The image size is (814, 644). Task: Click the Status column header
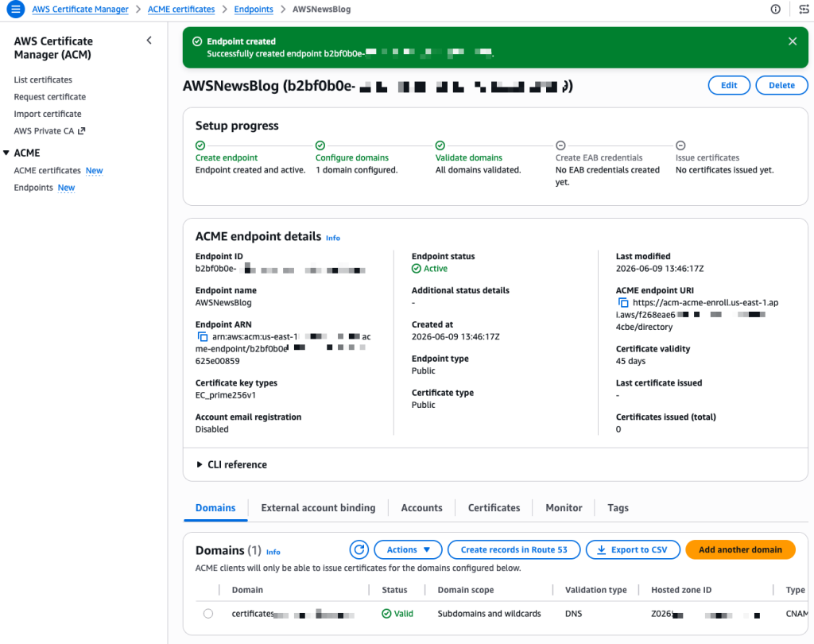(x=394, y=590)
